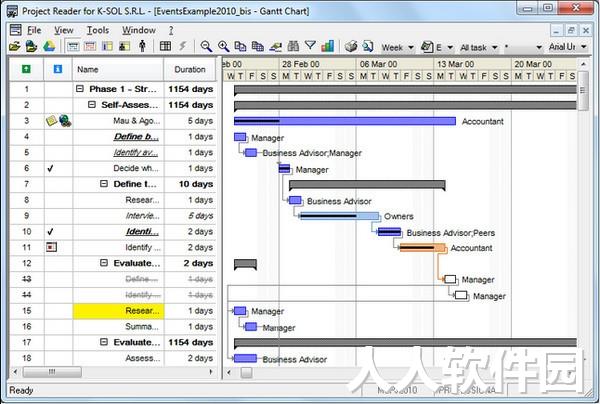Click the note icon on row 3

coord(51,121)
